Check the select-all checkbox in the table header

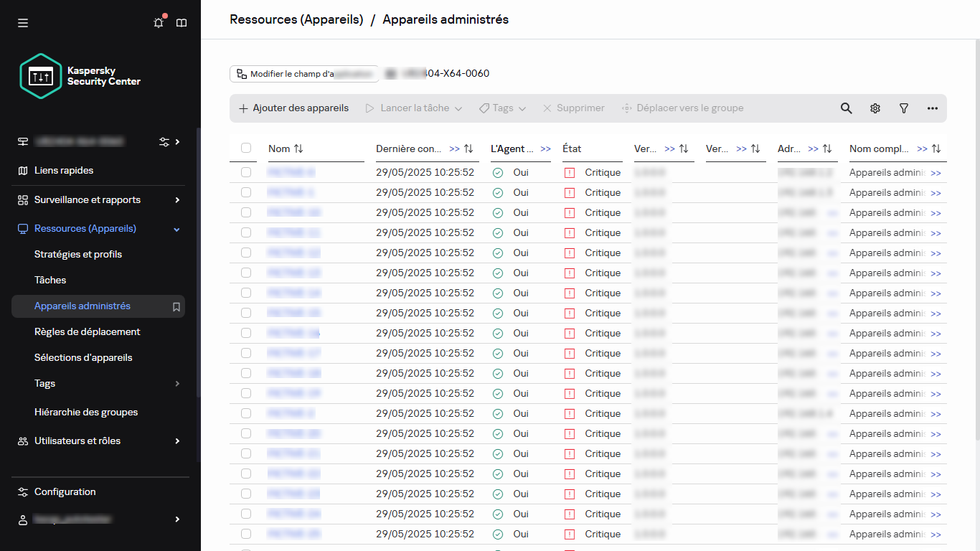[x=246, y=148]
